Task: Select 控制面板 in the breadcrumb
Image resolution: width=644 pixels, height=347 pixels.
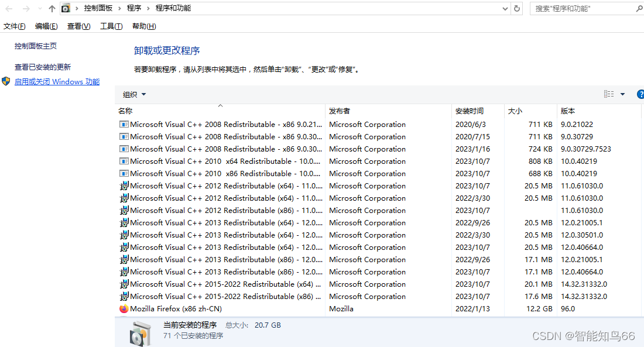Action: coord(98,8)
